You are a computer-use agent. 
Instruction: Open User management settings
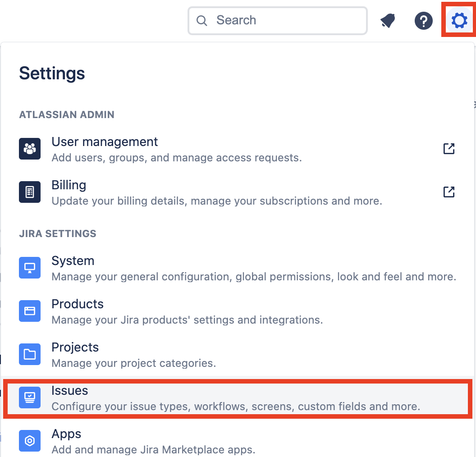(x=238, y=149)
